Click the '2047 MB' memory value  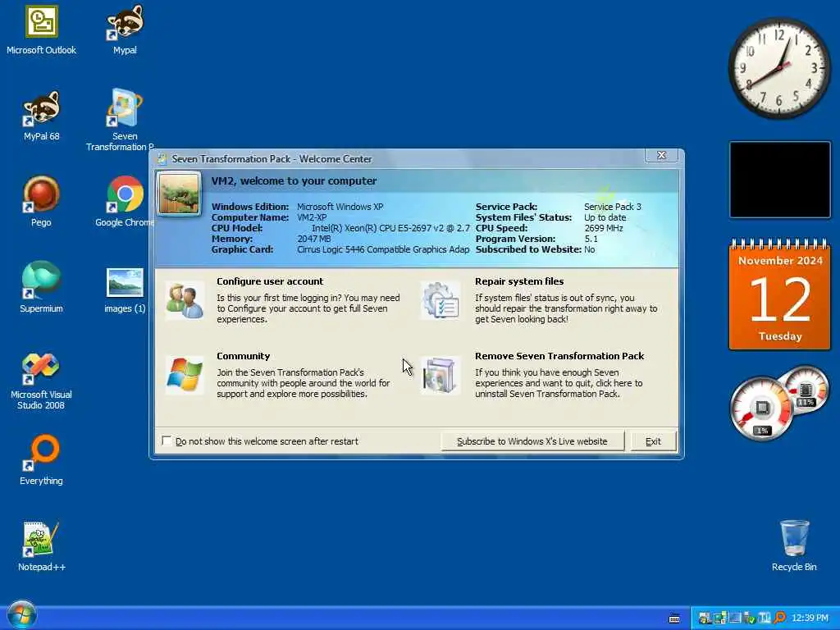[x=314, y=239]
